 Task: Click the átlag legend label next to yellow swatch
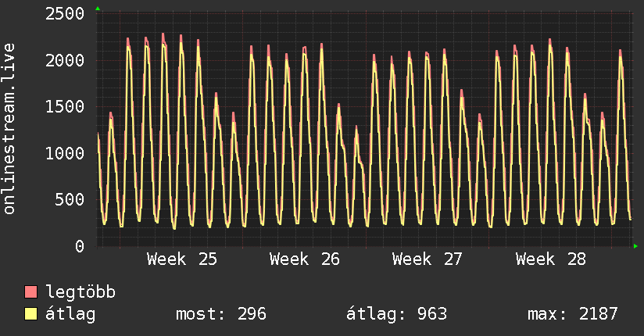click(x=70, y=314)
